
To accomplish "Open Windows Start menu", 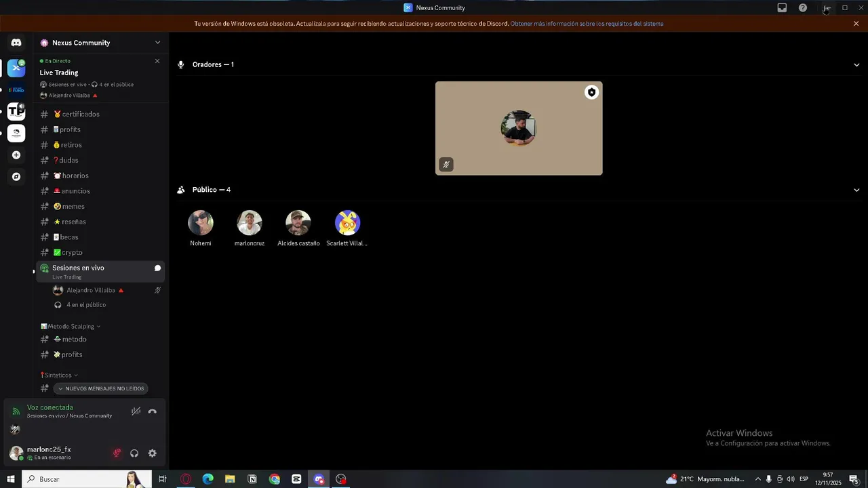I will (x=10, y=479).
